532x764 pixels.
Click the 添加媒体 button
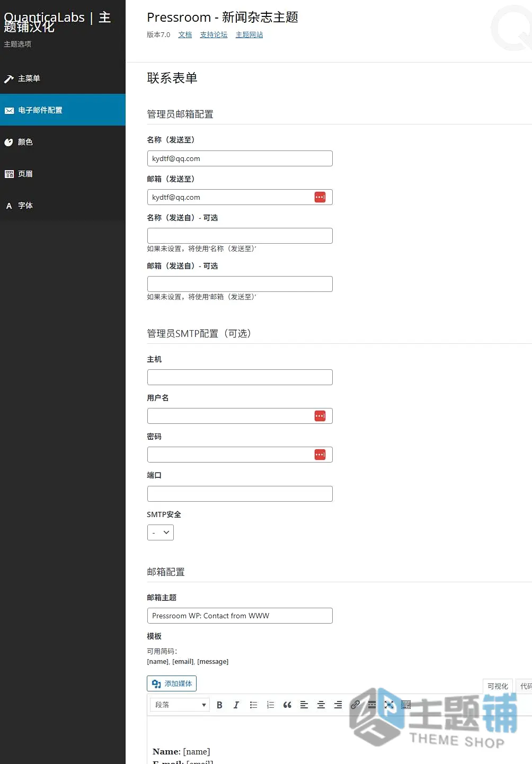pos(172,683)
